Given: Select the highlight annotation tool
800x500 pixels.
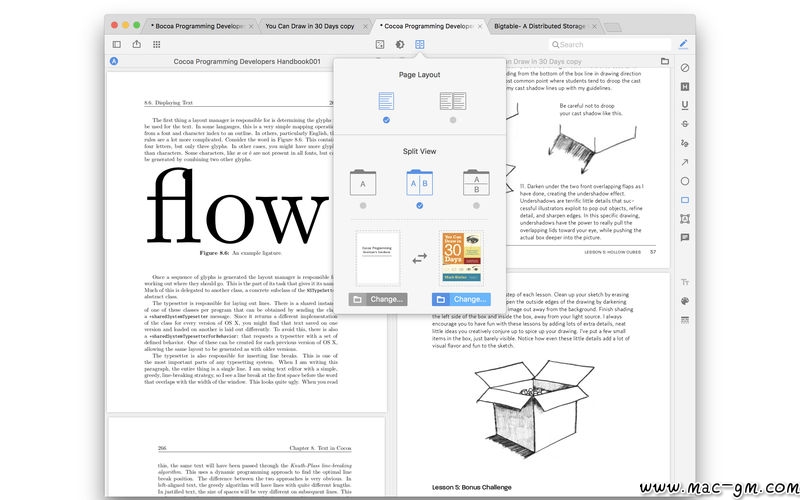Looking at the screenshot, I should (x=685, y=86).
